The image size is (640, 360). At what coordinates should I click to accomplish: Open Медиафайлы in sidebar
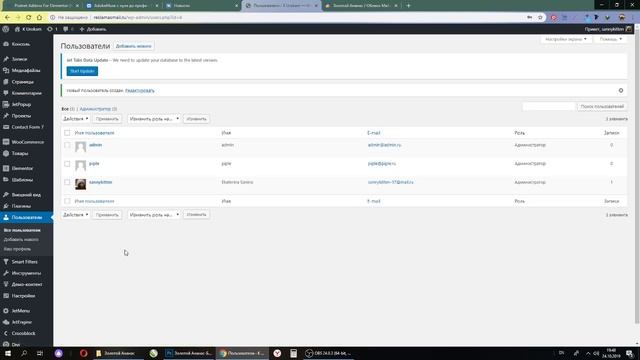point(26,71)
